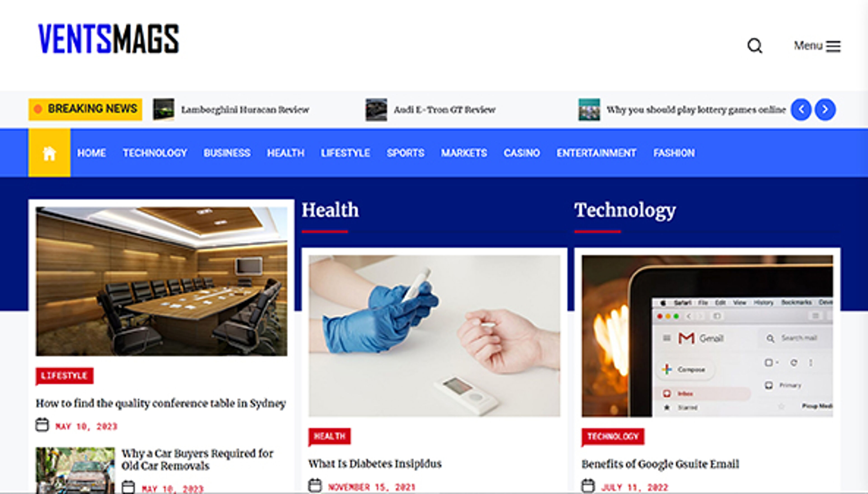The image size is (868, 494).
Task: Open the hamburger Menu icon
Action: pos(833,46)
